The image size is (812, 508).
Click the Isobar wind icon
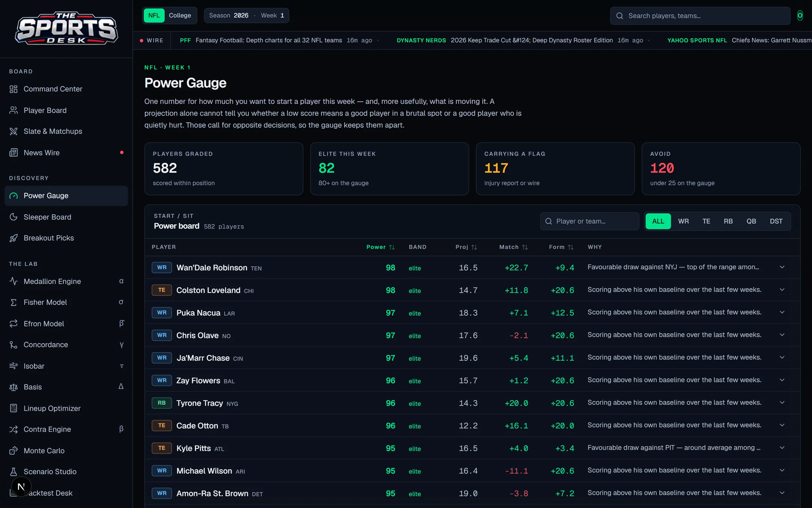point(14,366)
